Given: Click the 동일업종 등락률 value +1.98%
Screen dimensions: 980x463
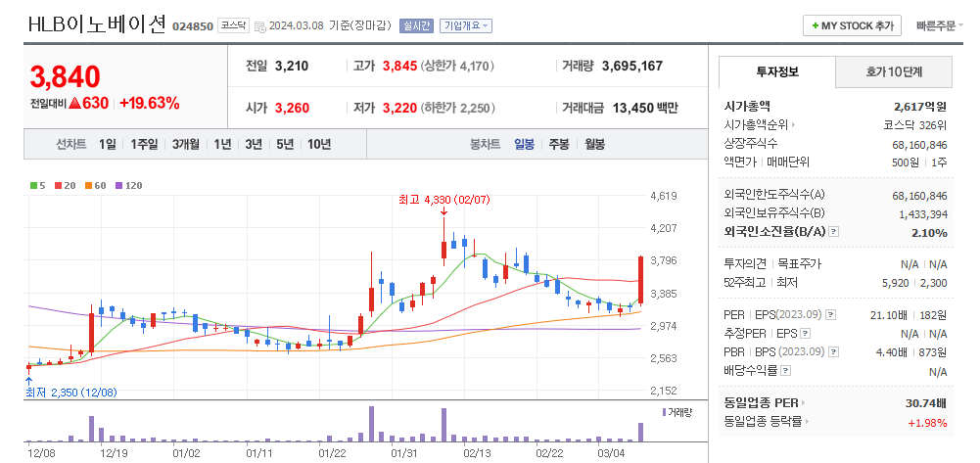Looking at the screenshot, I should (928, 423).
